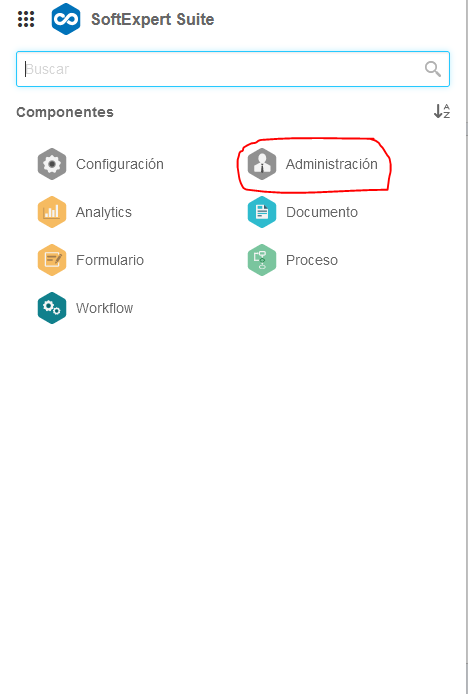The width and height of the screenshot is (468, 694).
Task: Open the Analytics bar chart icon
Action: pos(52,212)
